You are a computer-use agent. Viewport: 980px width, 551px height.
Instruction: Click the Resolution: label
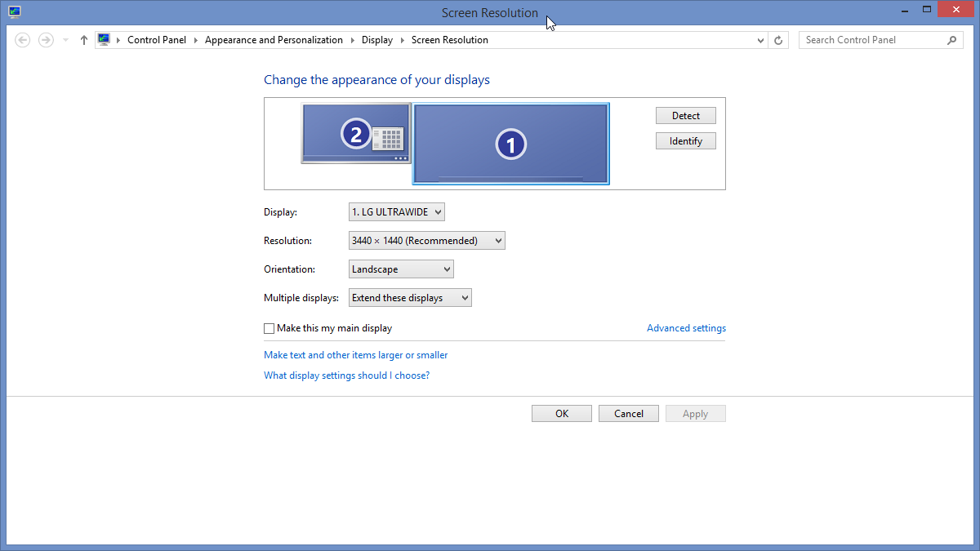(x=288, y=241)
